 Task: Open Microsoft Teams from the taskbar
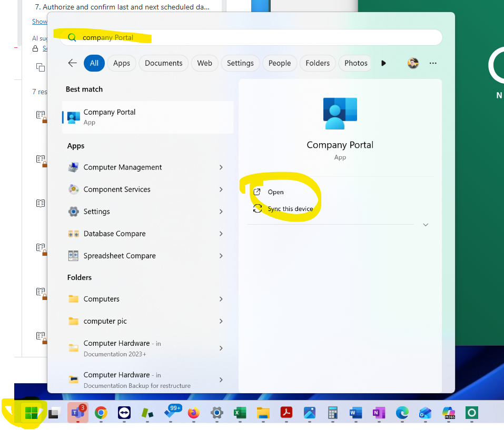(77, 413)
